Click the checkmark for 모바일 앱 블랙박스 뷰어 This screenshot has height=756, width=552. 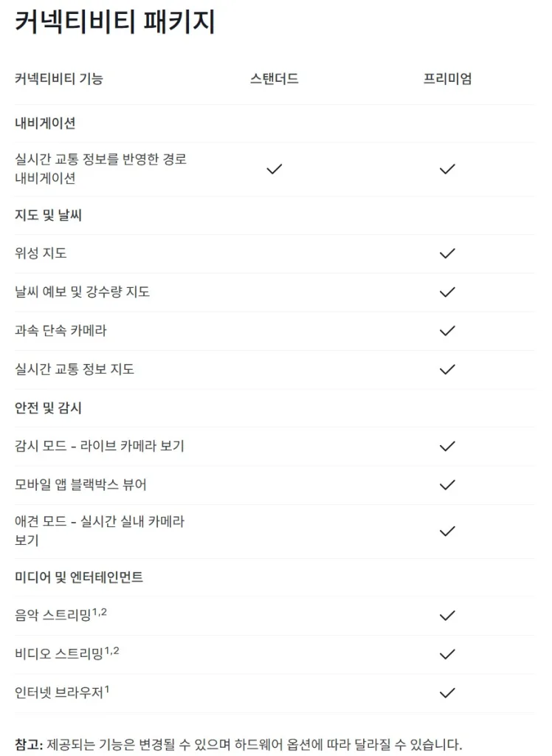tap(447, 485)
